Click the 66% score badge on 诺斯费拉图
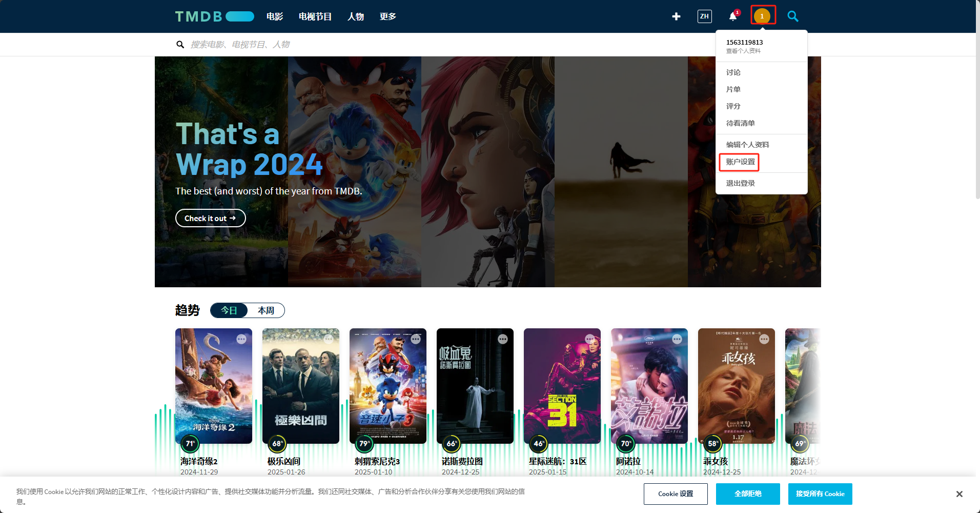This screenshot has width=980, height=513. tap(452, 443)
